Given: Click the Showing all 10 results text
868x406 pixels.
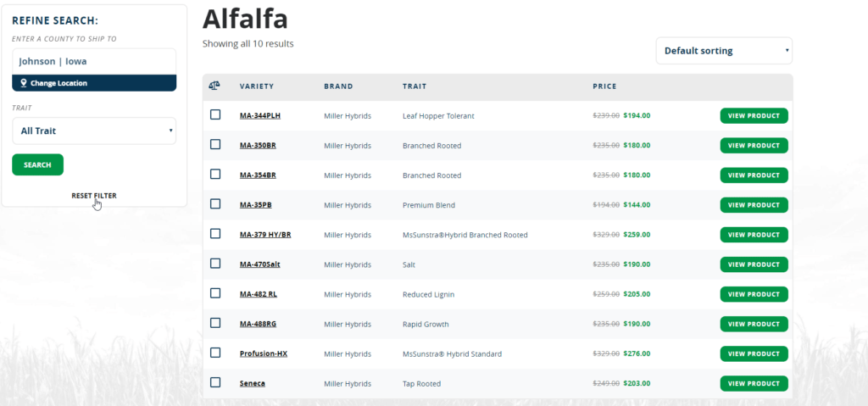Looking at the screenshot, I should pyautogui.click(x=248, y=44).
